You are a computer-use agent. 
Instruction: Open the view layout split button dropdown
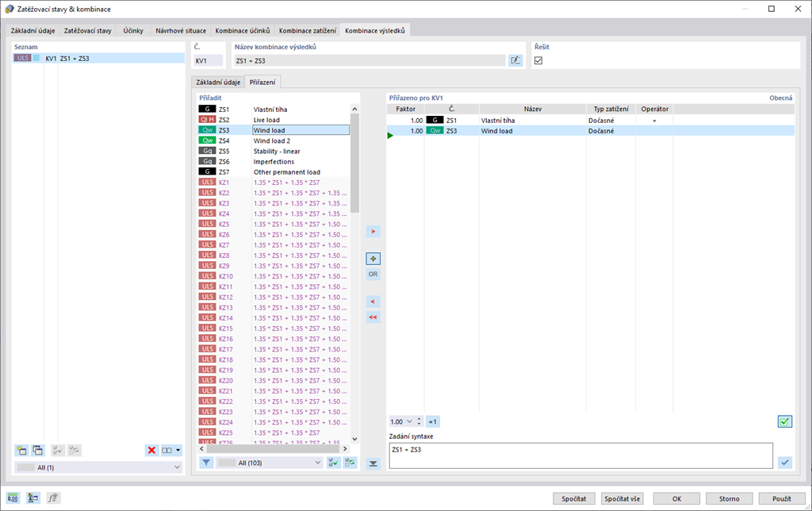click(178, 451)
